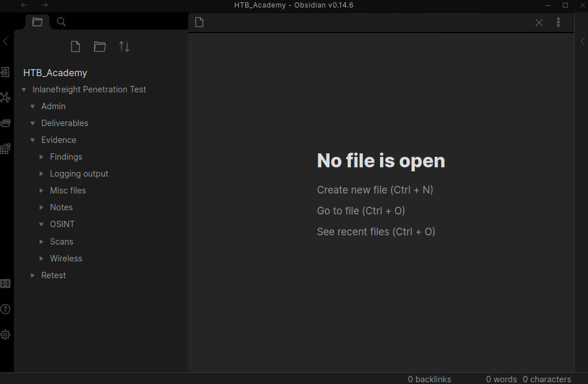Viewport: 588px width, 384px height.
Task: Collapse the Evidence folder
Action: pos(33,140)
